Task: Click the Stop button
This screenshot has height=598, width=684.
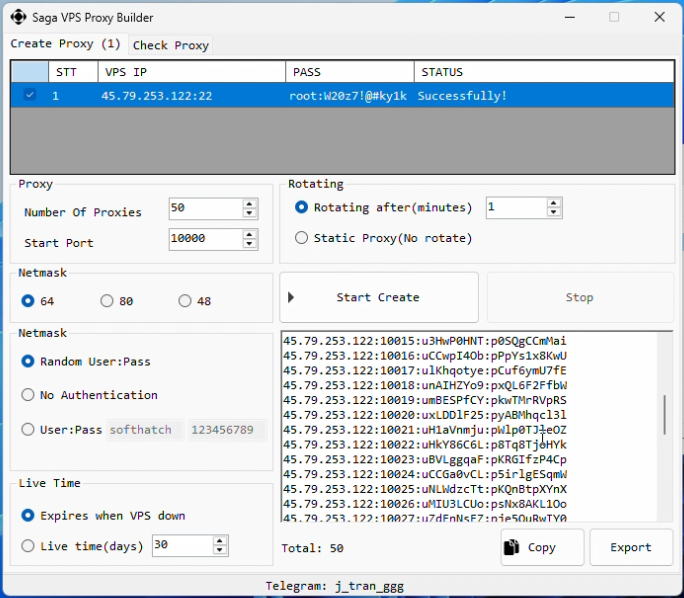Action: pos(580,297)
